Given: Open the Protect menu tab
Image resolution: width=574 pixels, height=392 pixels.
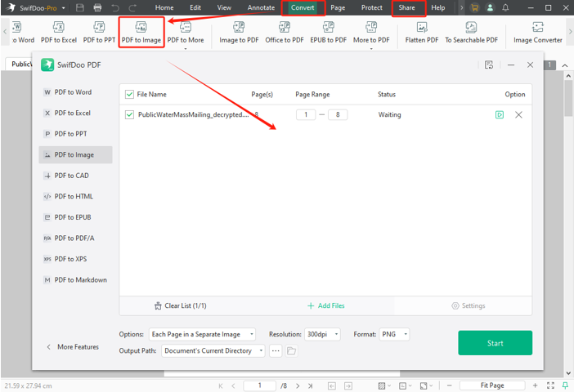Looking at the screenshot, I should [372, 7].
